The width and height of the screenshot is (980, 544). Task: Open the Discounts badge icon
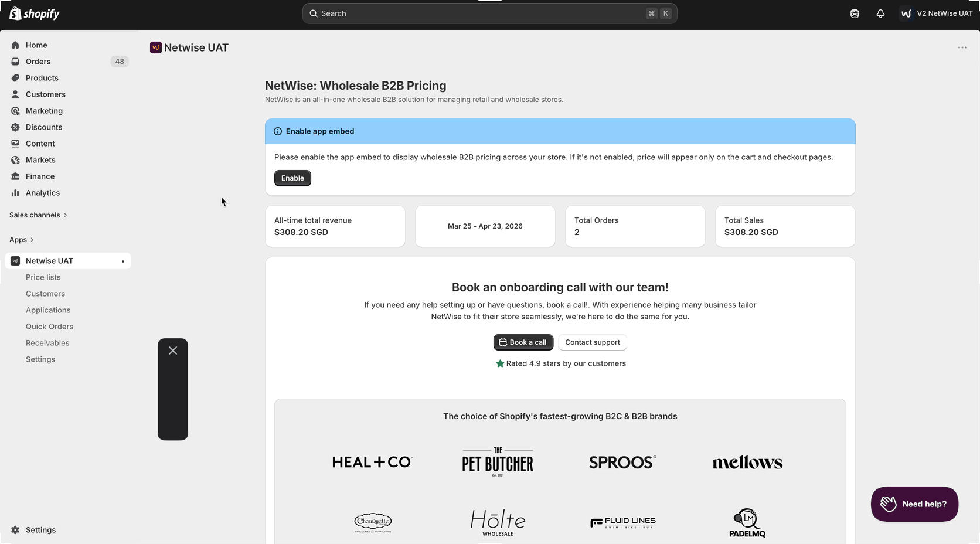15,127
